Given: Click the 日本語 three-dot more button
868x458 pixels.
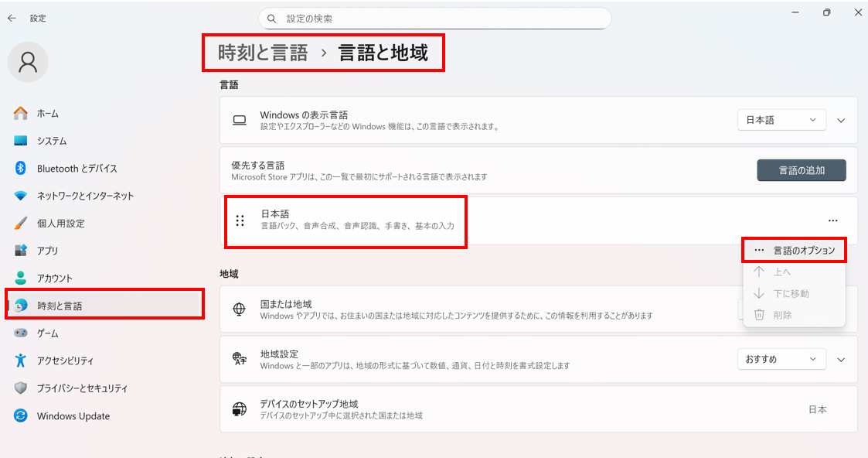Looking at the screenshot, I should click(x=832, y=220).
